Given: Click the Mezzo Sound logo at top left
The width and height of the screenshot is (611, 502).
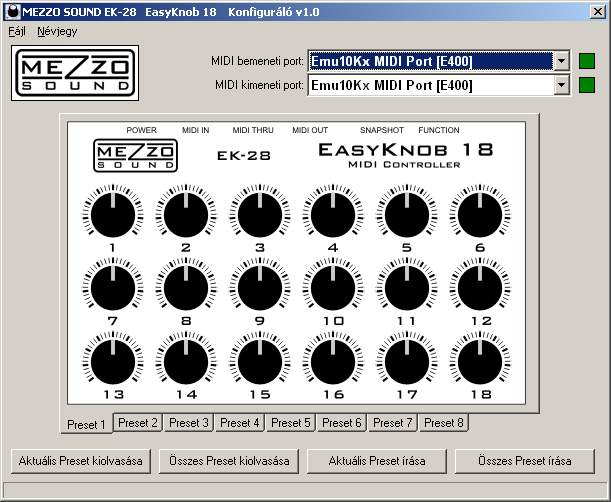Looking at the screenshot, I should [x=75, y=73].
